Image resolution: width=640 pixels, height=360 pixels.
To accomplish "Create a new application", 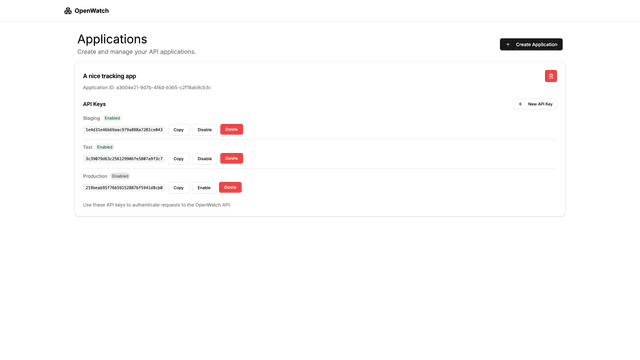I will tap(531, 44).
